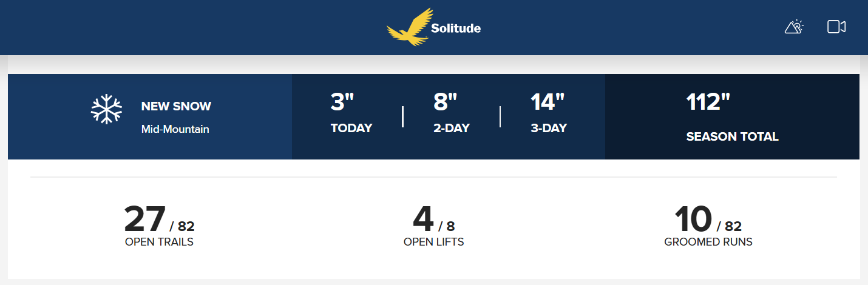Open the OPEN TRAILS label

159,242
